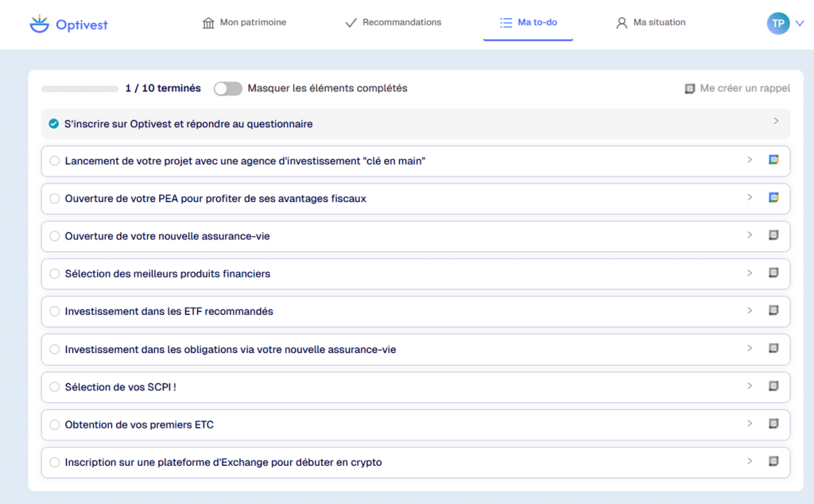Click the reminder icon for assurance-vie opening task

coord(773,235)
